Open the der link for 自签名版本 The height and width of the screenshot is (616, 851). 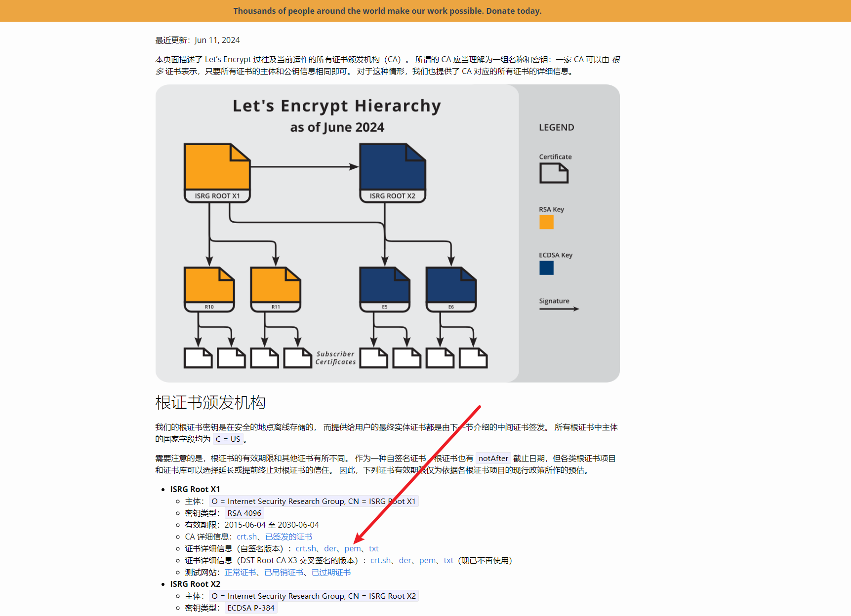pos(329,548)
